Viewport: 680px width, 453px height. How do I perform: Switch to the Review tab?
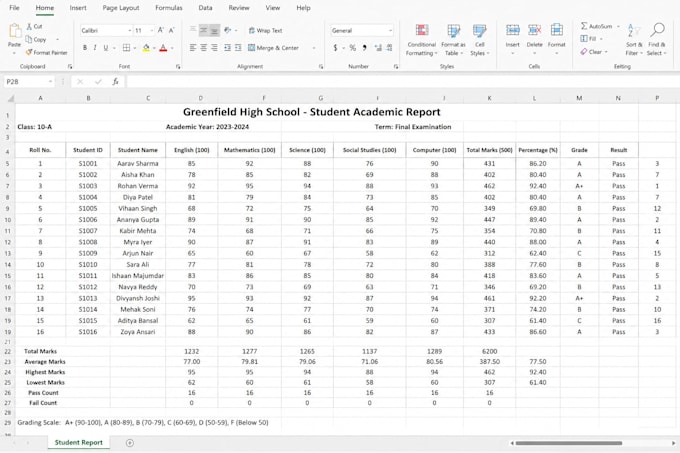click(x=239, y=8)
